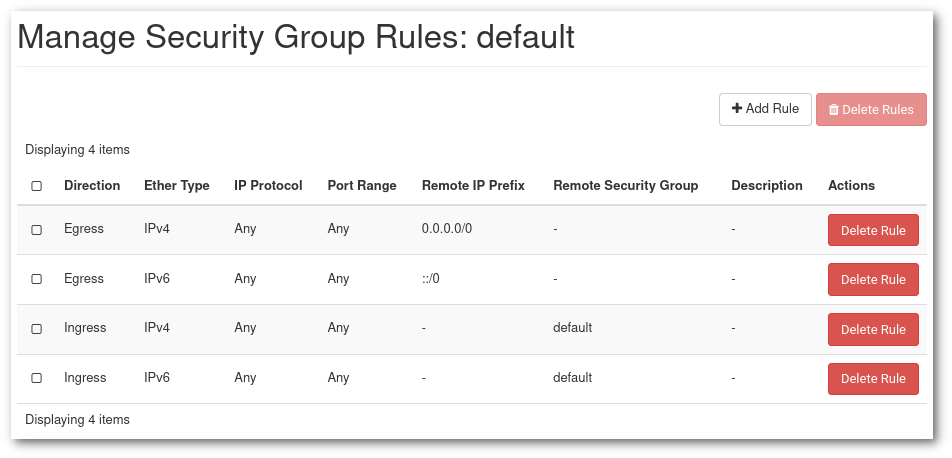Check the Egress IPv4 rule checkbox
The image size is (952, 458).
tap(37, 229)
